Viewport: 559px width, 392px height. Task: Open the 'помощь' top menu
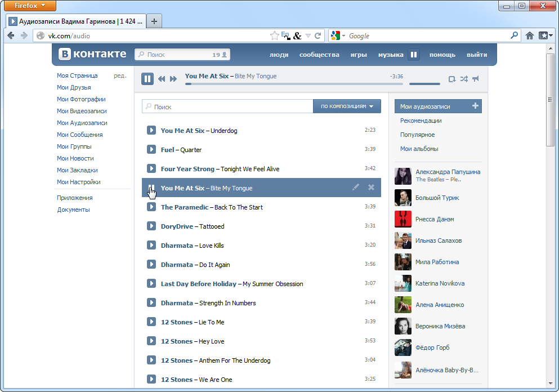point(442,55)
